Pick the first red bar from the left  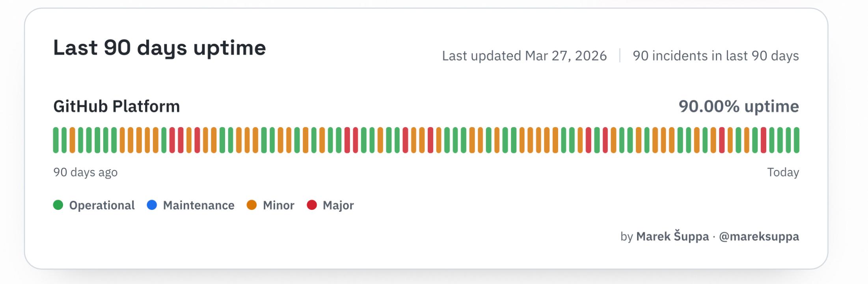click(172, 140)
